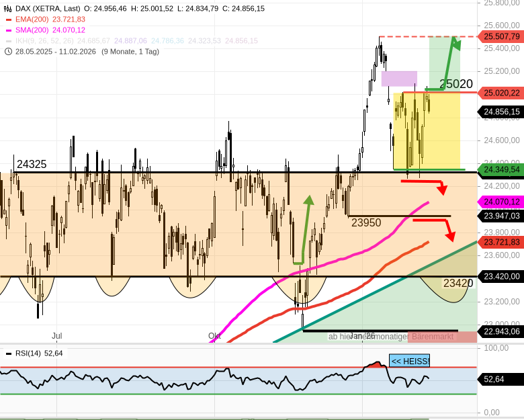524x420 pixels.
Task: Toggle the SMA(200) indicator label
Action: tap(50, 30)
